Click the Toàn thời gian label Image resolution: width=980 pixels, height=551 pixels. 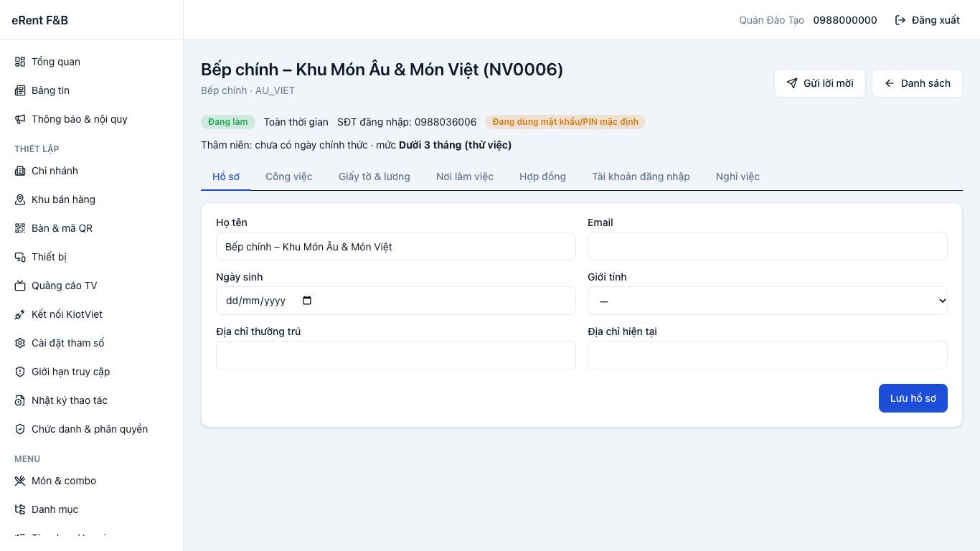(x=296, y=122)
